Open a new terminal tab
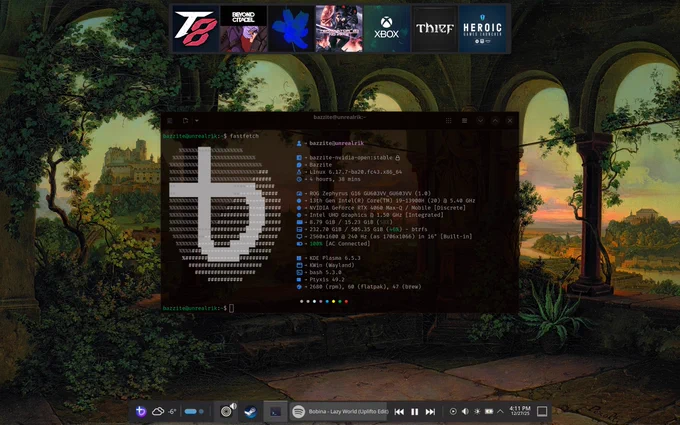 (185, 121)
